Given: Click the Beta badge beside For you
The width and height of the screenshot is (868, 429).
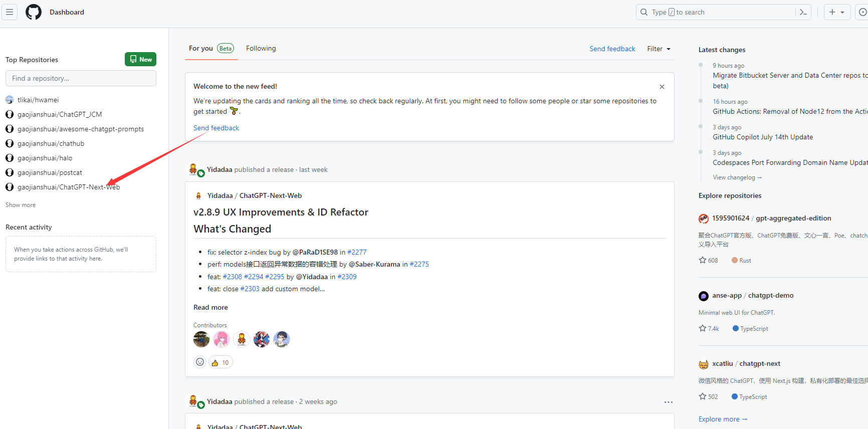Looking at the screenshot, I should click(x=226, y=49).
